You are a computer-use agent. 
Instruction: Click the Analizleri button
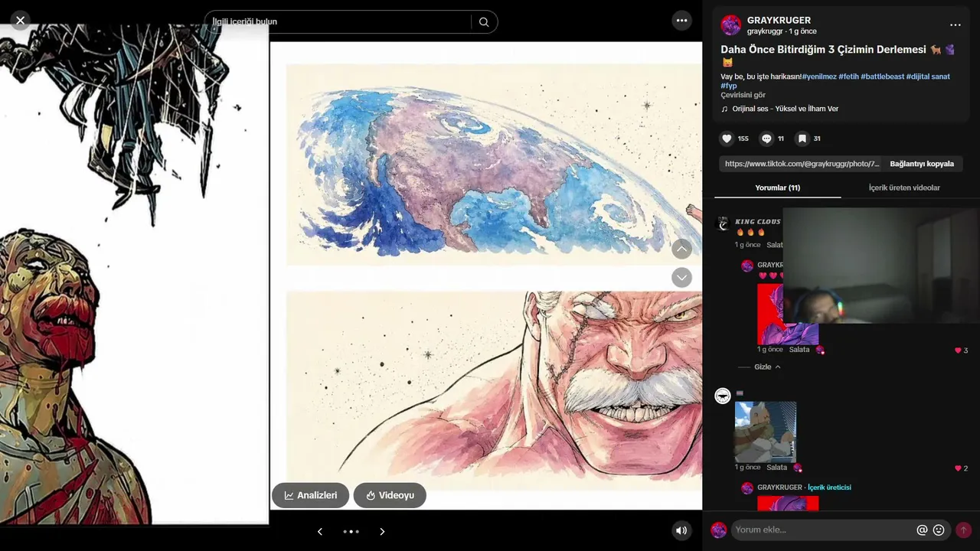(310, 495)
